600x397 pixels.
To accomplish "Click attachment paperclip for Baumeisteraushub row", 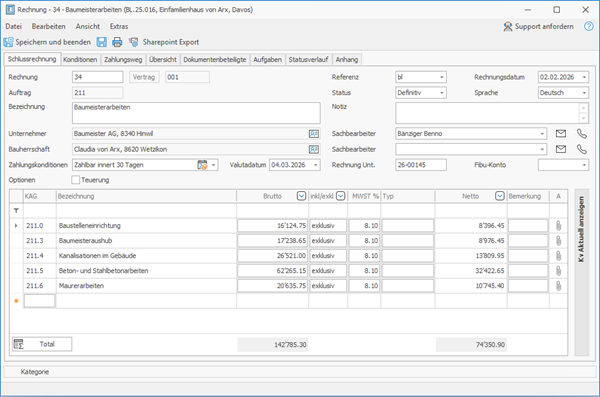I will 558,241.
